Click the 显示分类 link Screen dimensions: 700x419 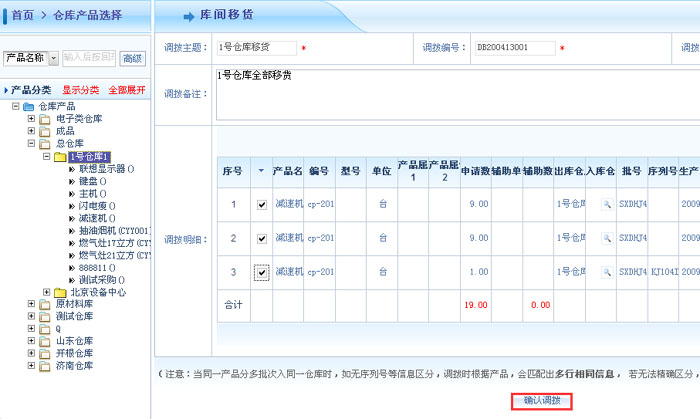pyautogui.click(x=80, y=90)
